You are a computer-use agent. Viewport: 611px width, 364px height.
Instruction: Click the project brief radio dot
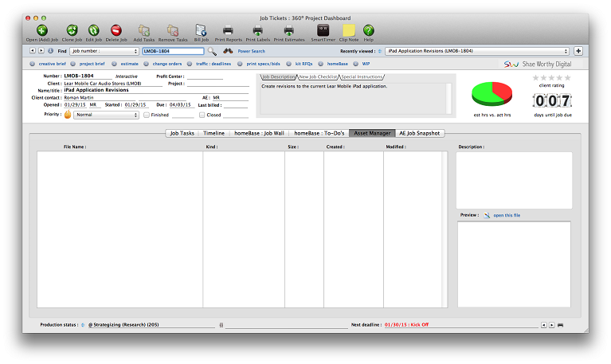pos(72,64)
